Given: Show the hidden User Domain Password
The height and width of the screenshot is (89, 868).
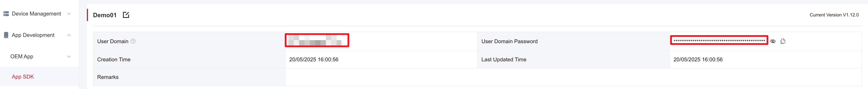Looking at the screenshot, I should [x=773, y=41].
